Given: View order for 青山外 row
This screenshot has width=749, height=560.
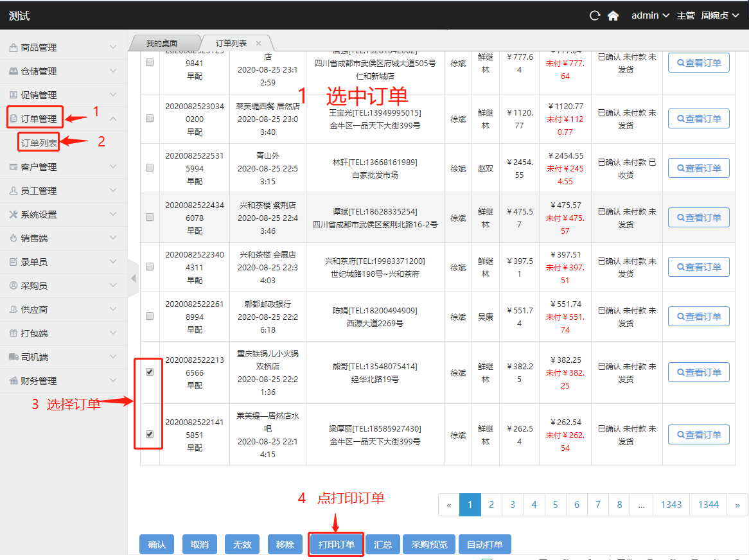Looking at the screenshot, I should click(x=698, y=168).
